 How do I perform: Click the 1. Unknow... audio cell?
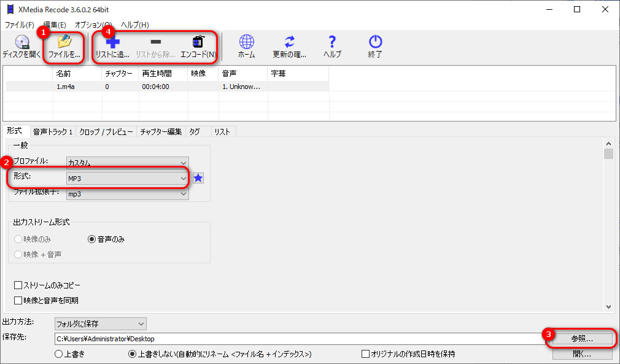242,87
